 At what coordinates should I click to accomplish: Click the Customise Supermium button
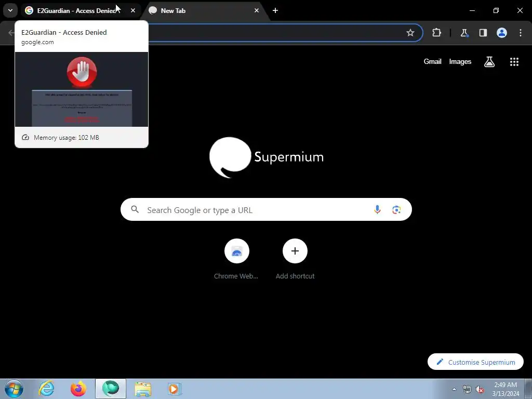(x=475, y=362)
